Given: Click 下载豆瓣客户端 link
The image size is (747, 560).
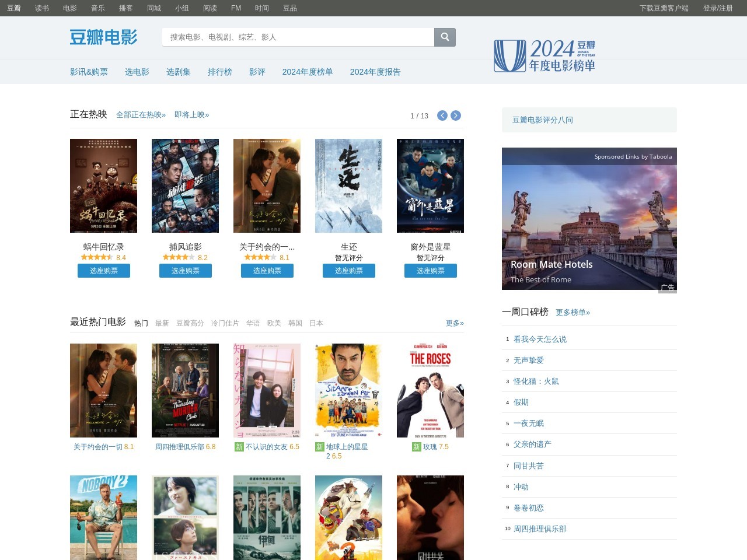Looking at the screenshot, I should pyautogui.click(x=664, y=8).
